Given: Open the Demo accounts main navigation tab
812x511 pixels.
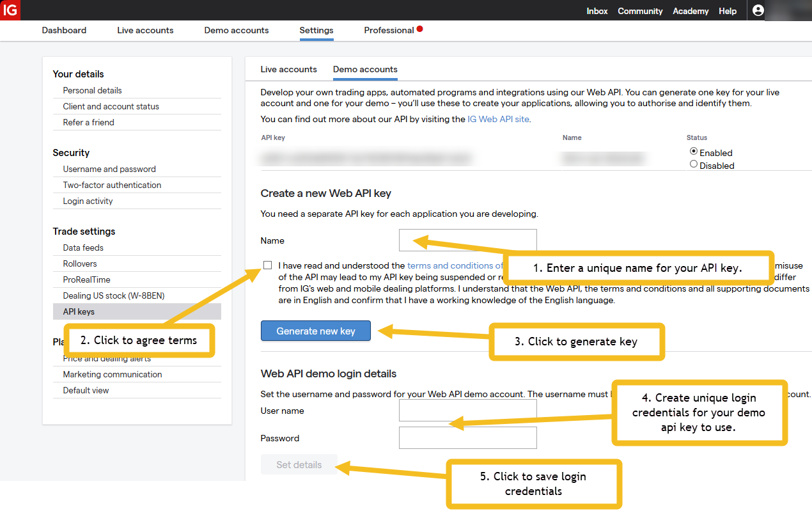Looking at the screenshot, I should coord(237,30).
